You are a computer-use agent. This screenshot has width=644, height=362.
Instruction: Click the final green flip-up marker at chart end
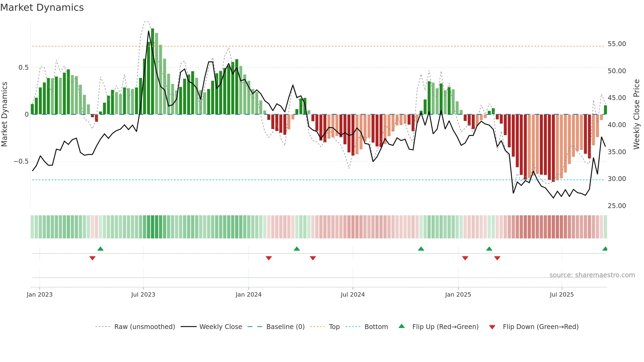pos(605,249)
